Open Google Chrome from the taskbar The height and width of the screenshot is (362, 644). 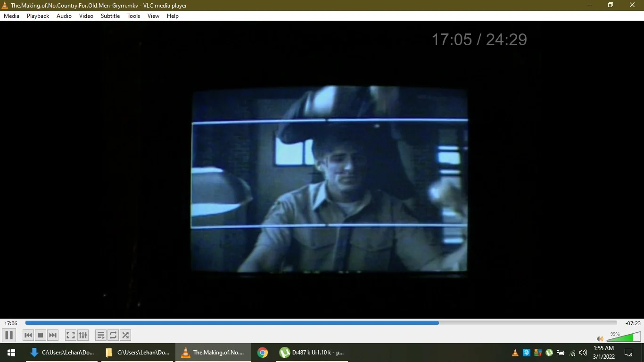(x=263, y=353)
